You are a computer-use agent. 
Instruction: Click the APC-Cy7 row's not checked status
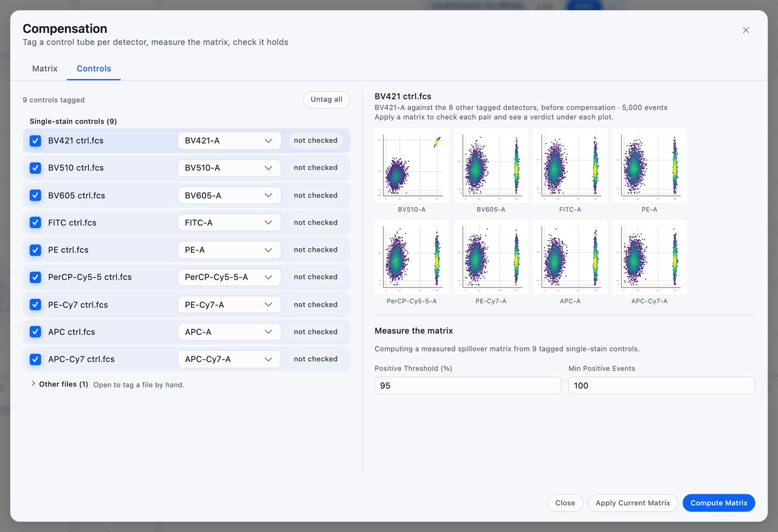[315, 359]
